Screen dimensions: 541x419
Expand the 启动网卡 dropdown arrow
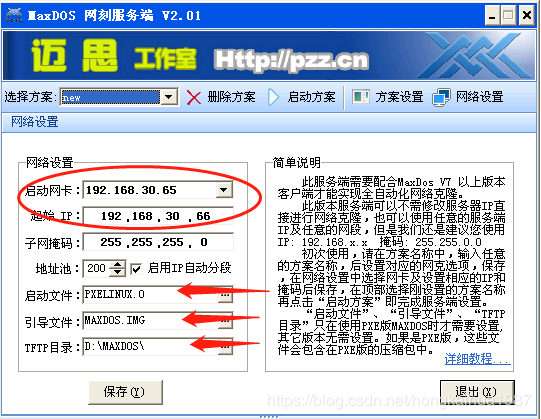pos(224,190)
